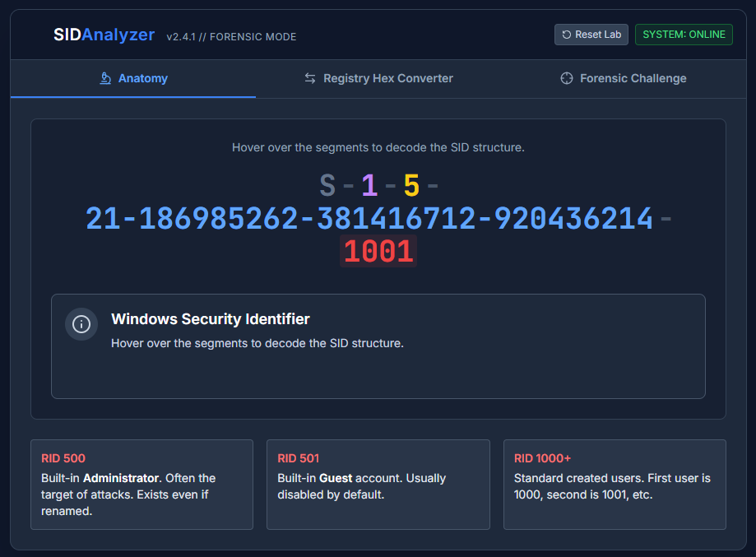Image resolution: width=756 pixels, height=557 pixels.
Task: Click the SIDAnalyzer title in the header
Action: click(104, 35)
